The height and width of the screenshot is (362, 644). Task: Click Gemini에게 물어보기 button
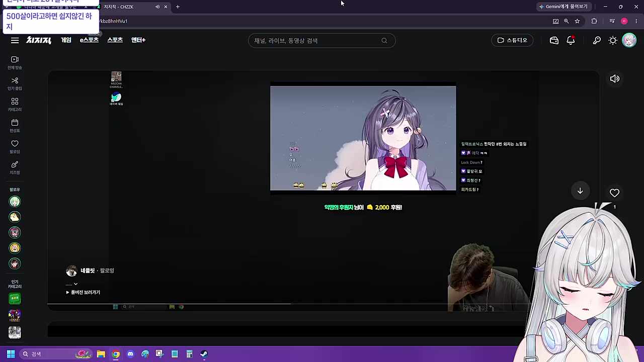(x=563, y=7)
